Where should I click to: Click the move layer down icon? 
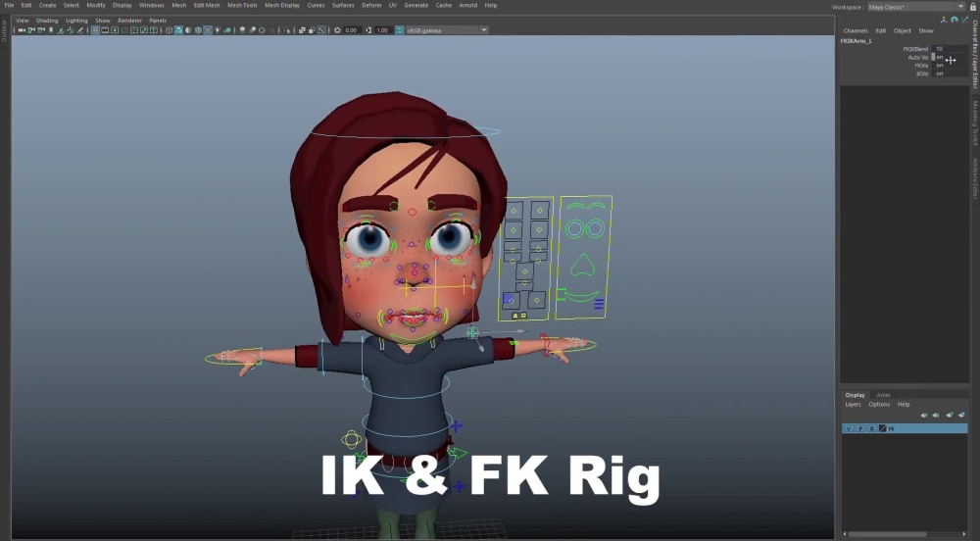click(x=936, y=415)
